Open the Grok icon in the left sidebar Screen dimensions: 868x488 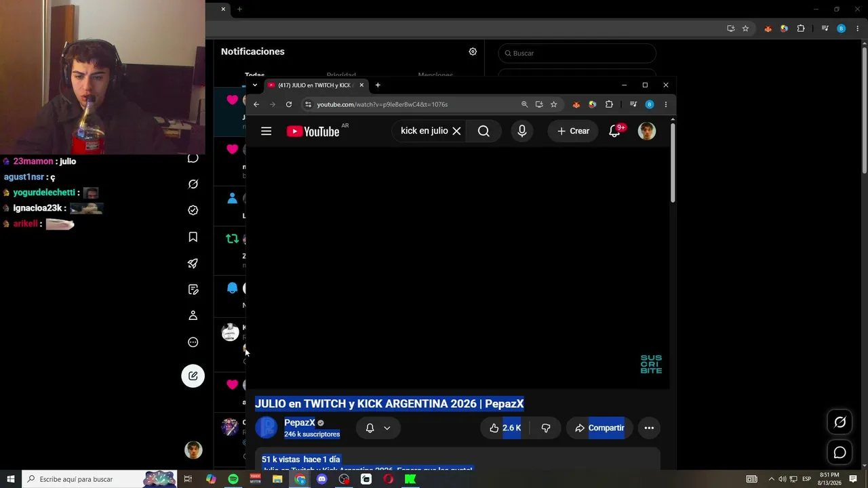[x=193, y=184]
